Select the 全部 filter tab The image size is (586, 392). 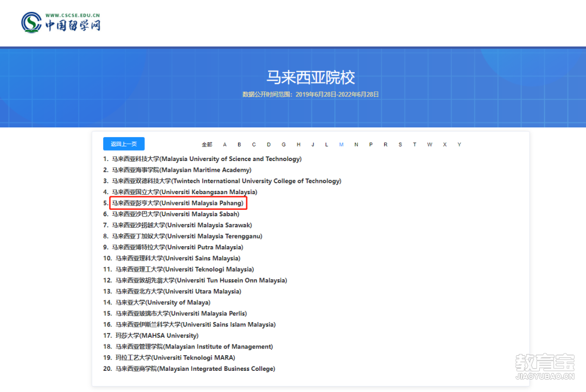(207, 144)
